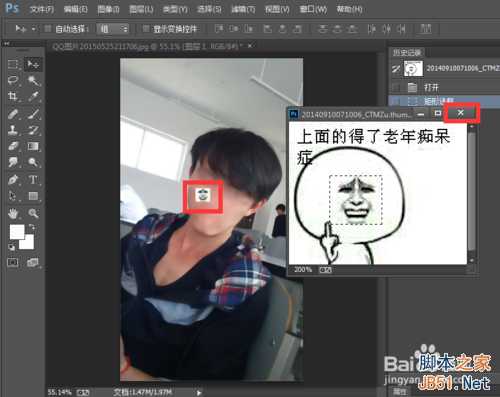Open the 编辑(E) menu
Viewport: 500px width, 397px height.
[x=76, y=9]
